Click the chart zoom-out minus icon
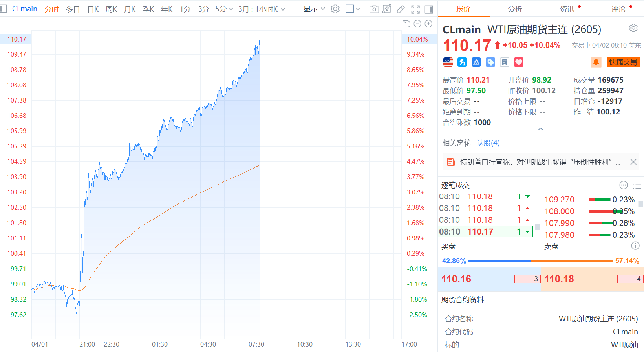 click(417, 24)
